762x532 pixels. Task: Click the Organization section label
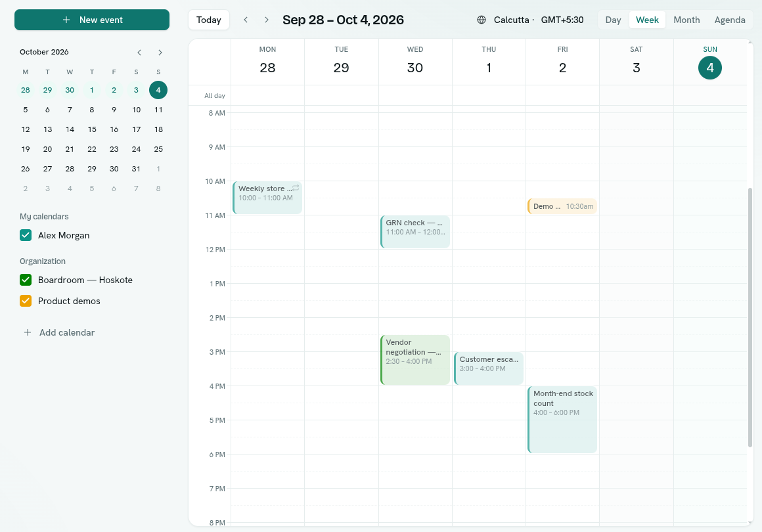coord(43,261)
